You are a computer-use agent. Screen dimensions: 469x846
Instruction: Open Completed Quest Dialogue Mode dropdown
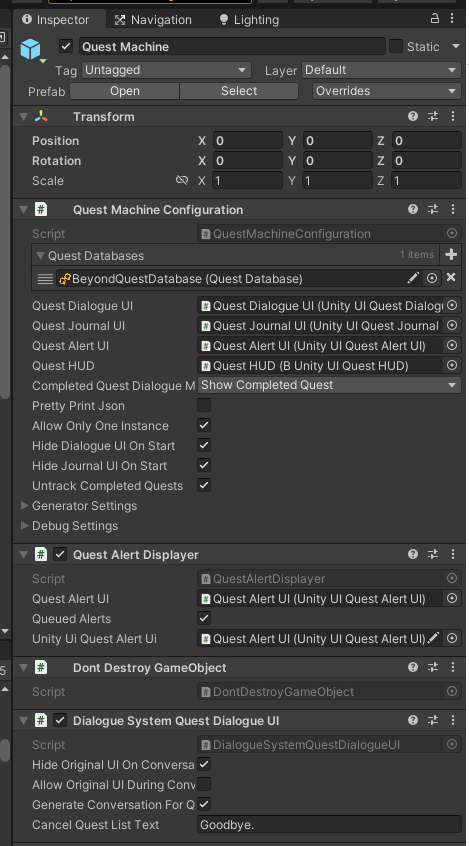tap(329, 385)
